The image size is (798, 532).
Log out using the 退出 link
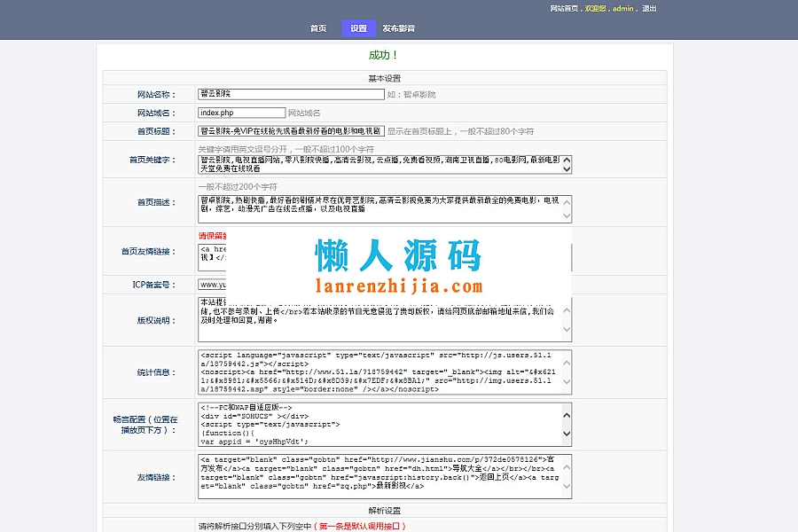coord(649,9)
